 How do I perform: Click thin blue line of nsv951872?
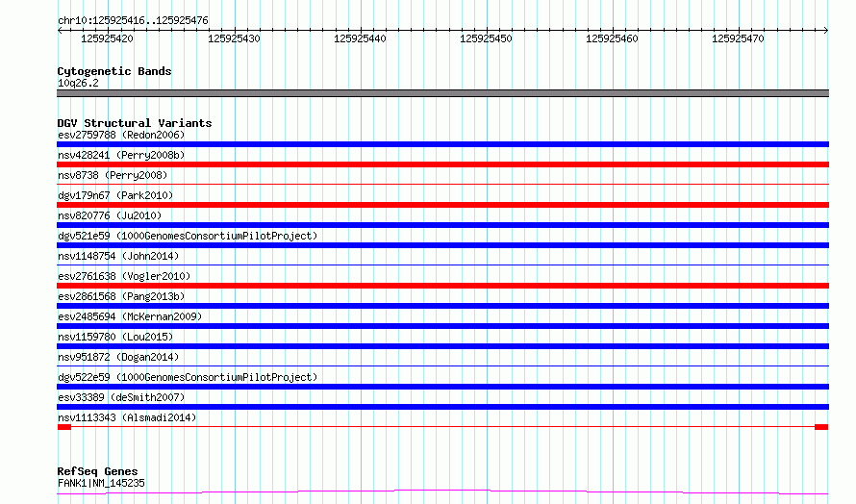tap(442, 366)
